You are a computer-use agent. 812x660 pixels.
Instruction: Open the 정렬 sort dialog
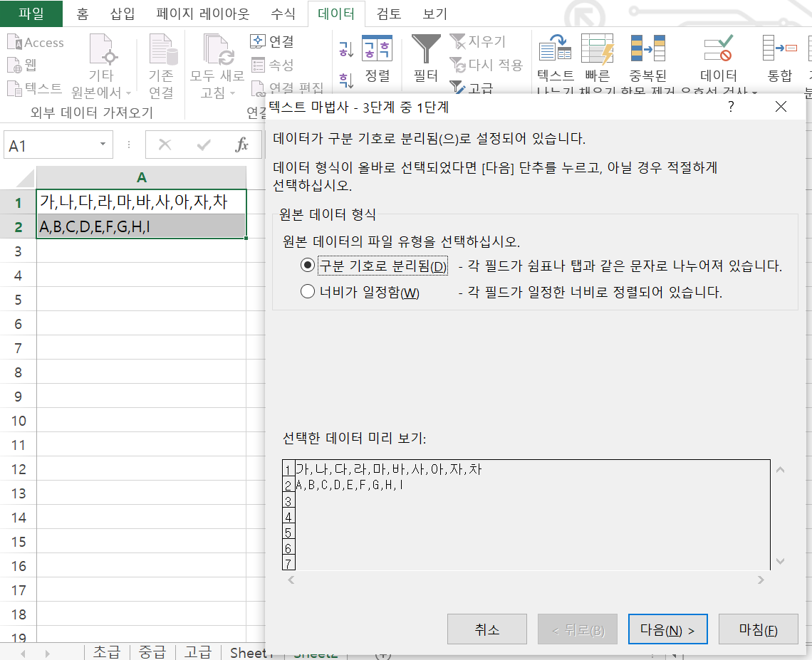click(377, 58)
